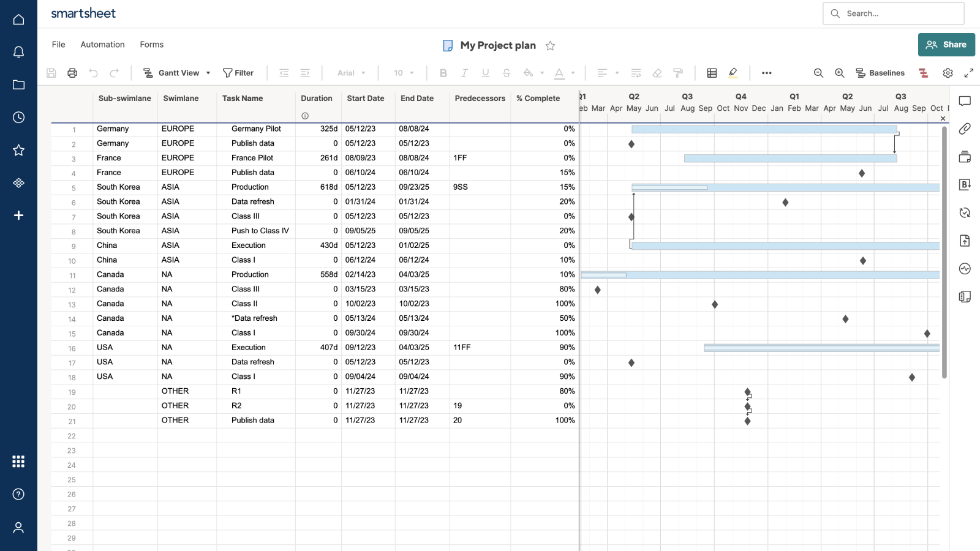Click the Search field at top right
This screenshot has width=980, height=551.
coord(893,13)
